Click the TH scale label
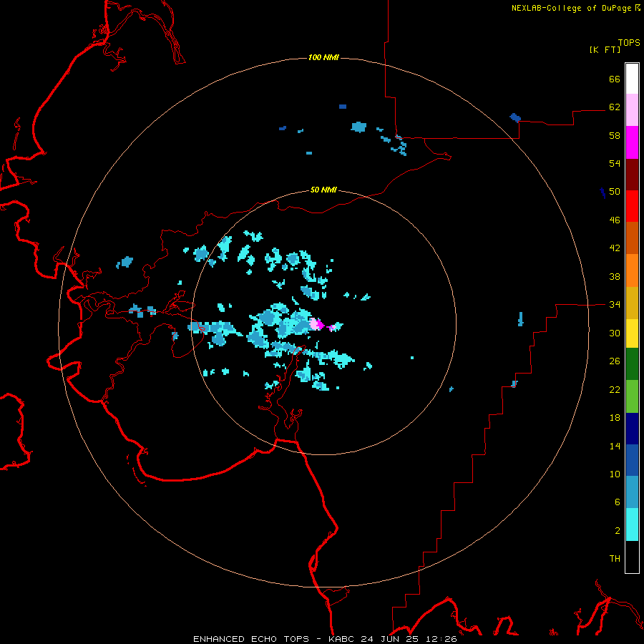Image resolution: width=644 pixels, height=644 pixels. pos(615,558)
